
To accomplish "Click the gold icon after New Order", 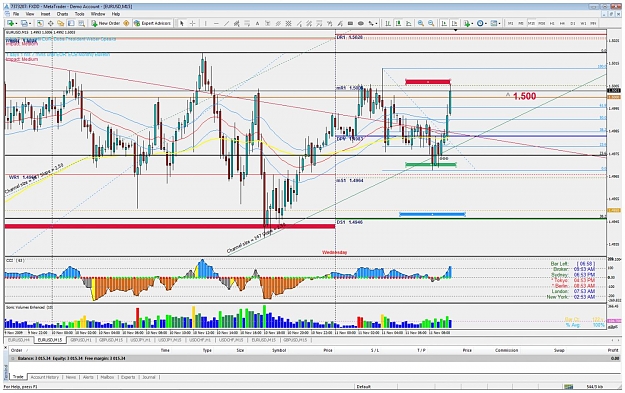I will pos(126,23).
